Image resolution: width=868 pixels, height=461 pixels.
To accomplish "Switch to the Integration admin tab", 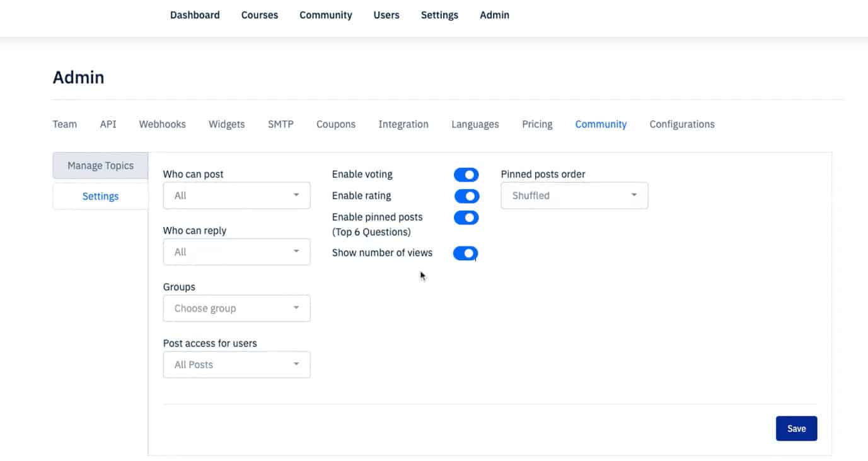I will coord(403,124).
